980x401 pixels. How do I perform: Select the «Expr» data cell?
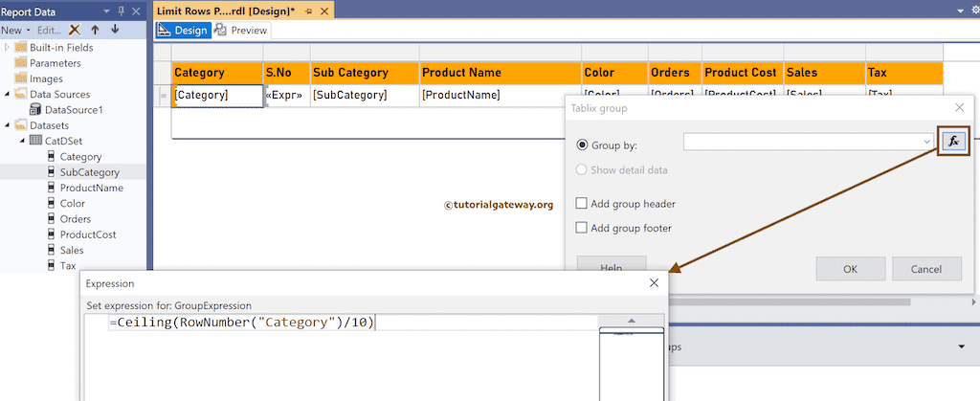coord(286,96)
